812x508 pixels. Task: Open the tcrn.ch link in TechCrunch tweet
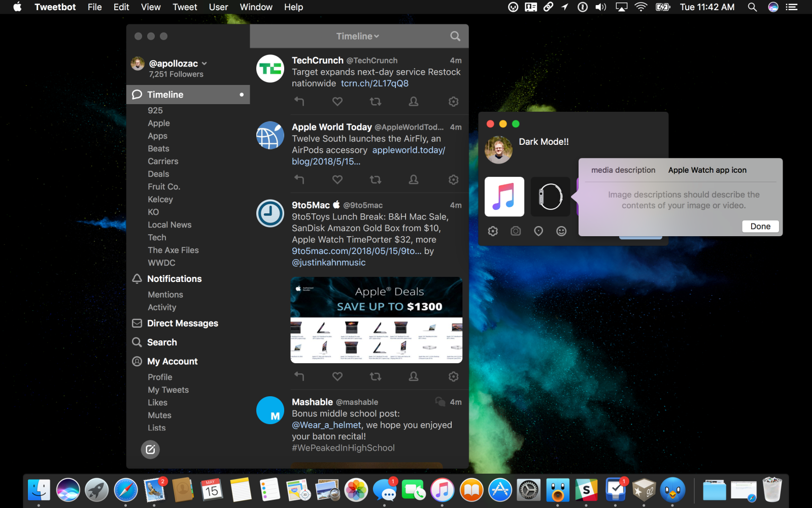(375, 83)
